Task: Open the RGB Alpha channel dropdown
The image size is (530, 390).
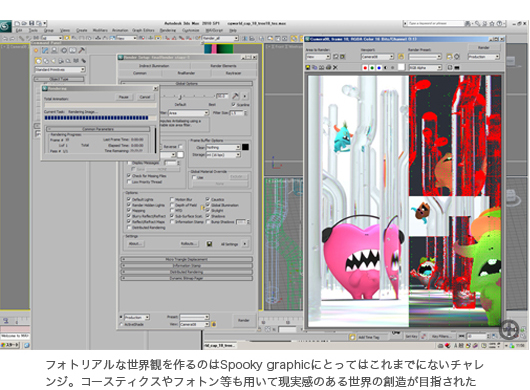Action: point(425,68)
